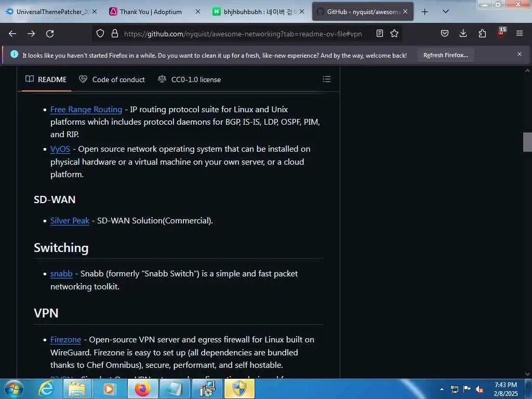Open extension with 15 badge

coord(501,33)
